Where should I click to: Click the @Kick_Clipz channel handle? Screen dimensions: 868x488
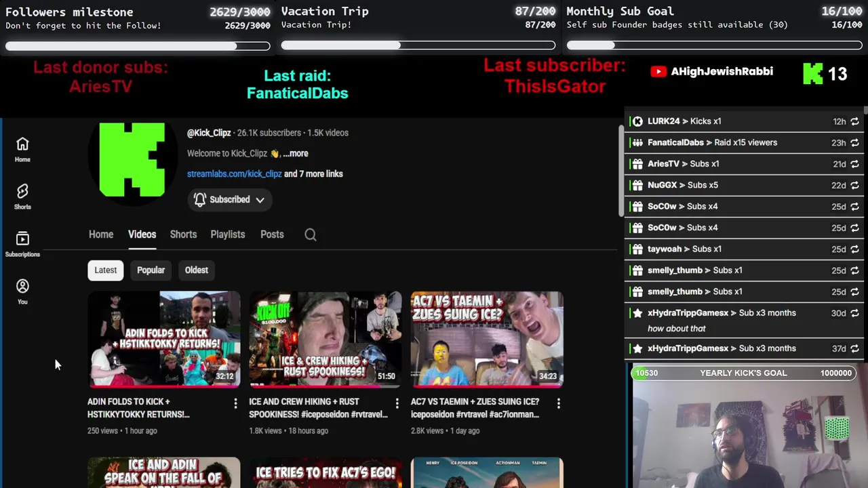point(209,133)
